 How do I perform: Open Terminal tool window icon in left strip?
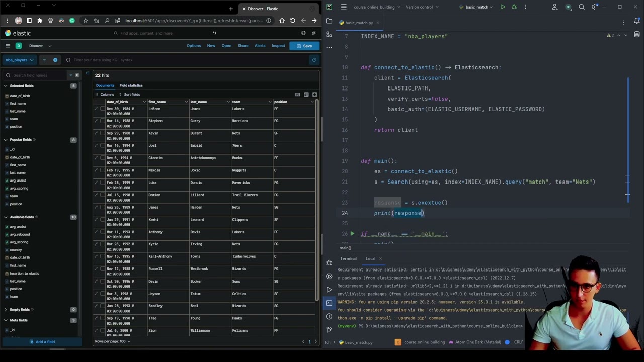329,303
